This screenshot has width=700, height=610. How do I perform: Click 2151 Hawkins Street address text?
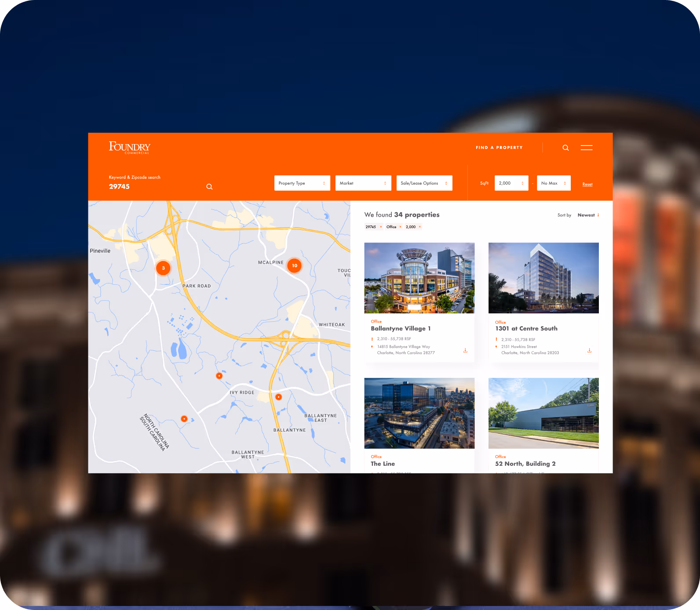[519, 347]
